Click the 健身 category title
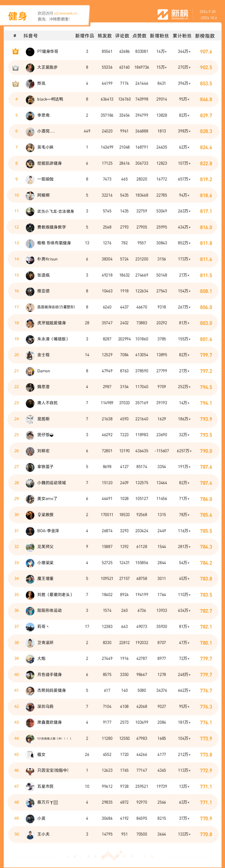The image size is (225, 868). [17, 16]
